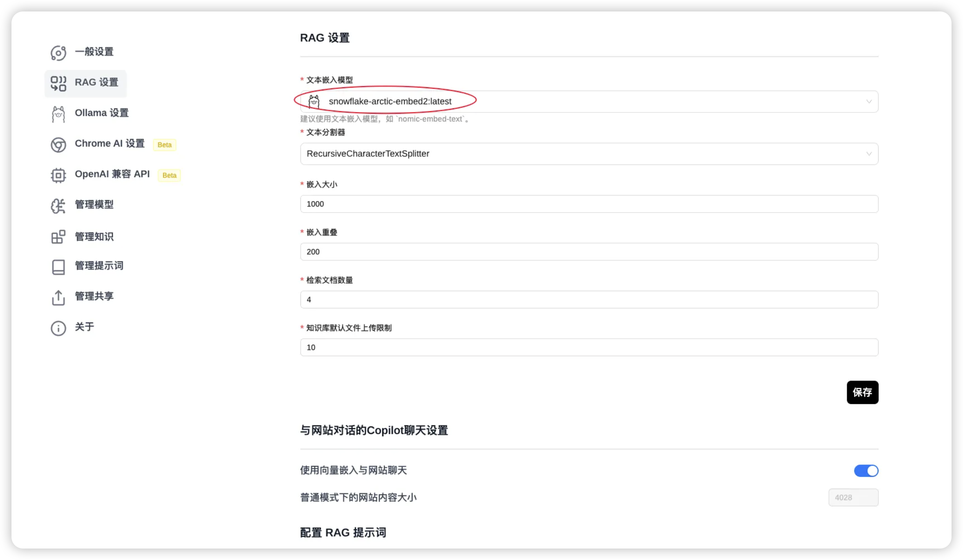The image size is (963, 560).
Task: Click the General Settings orbit icon
Action: 58,53
